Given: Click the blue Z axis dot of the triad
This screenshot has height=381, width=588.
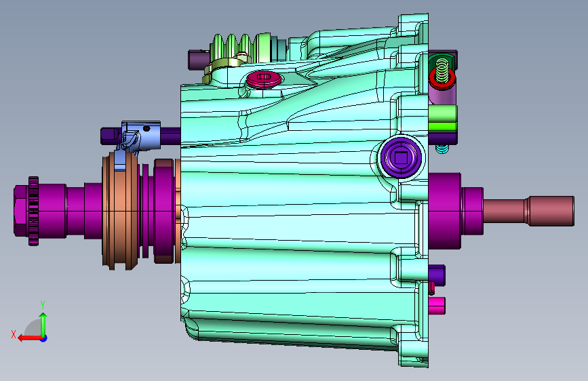Looking at the screenshot, I should tap(44, 338).
